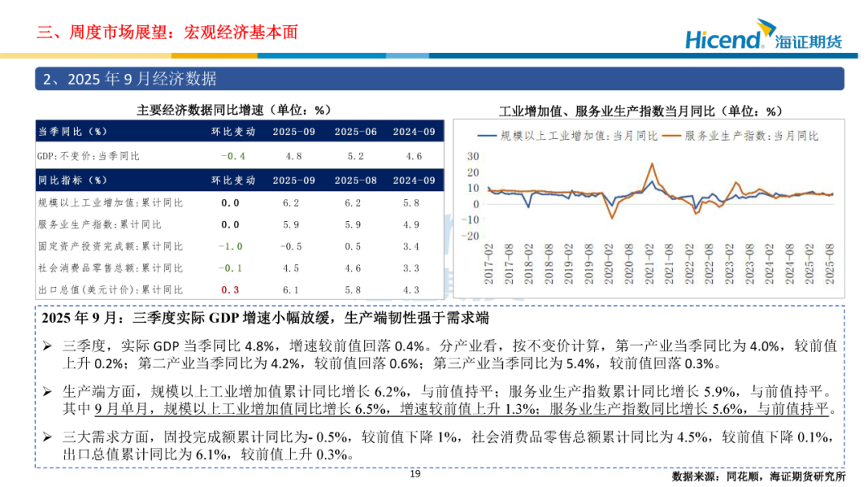Select row label 出口总值(美元计价):累计同比
Screen dimensions: 868x487
tap(110, 289)
